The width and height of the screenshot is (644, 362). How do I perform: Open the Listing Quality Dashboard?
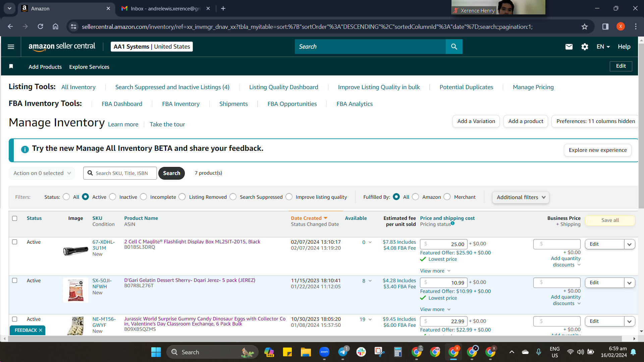tap(284, 87)
